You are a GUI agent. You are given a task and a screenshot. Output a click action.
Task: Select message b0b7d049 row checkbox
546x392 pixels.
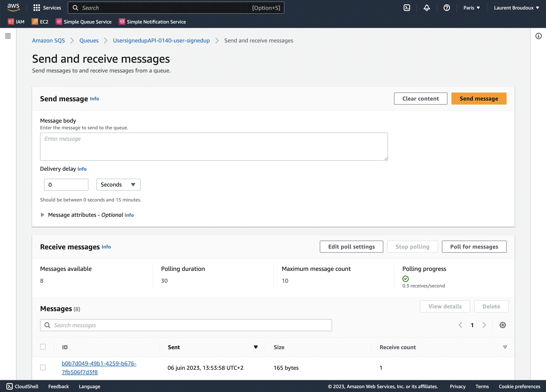click(x=43, y=367)
